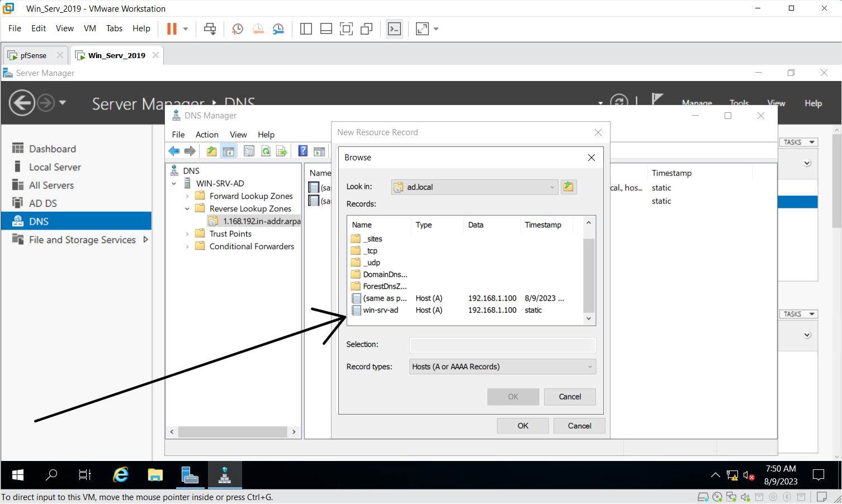Screen dimensions: 842x504
Task: Click DNS Manager blue back arrow
Action: pyautogui.click(x=174, y=151)
